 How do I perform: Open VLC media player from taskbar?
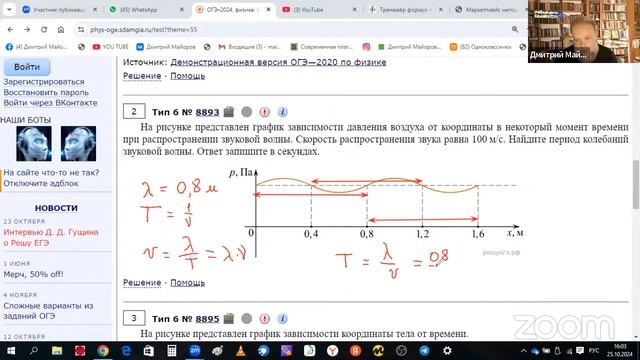coord(241,351)
